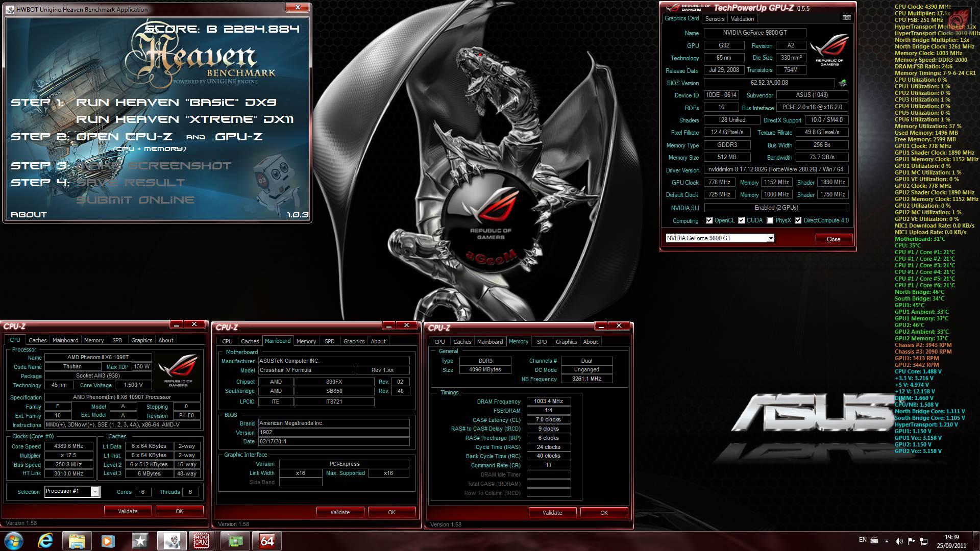980x551 pixels.
Task: Click the Driver Version field in GPU-Z
Action: pos(776,169)
